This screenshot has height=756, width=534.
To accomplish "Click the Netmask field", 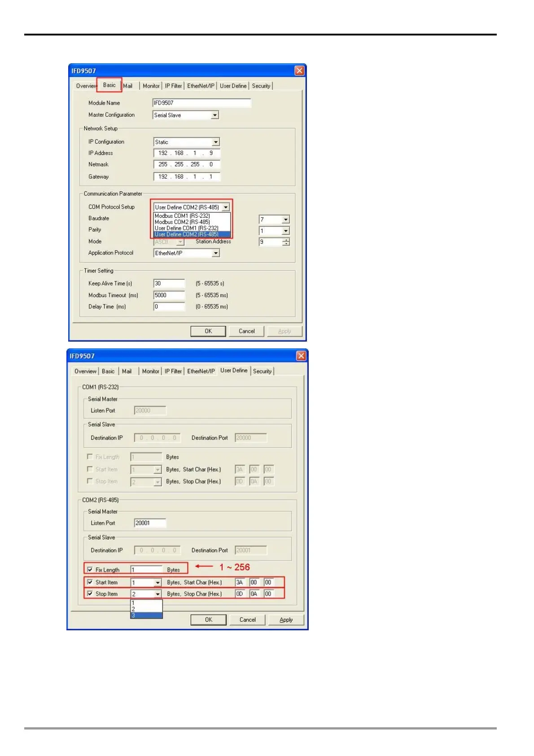I will (187, 164).
